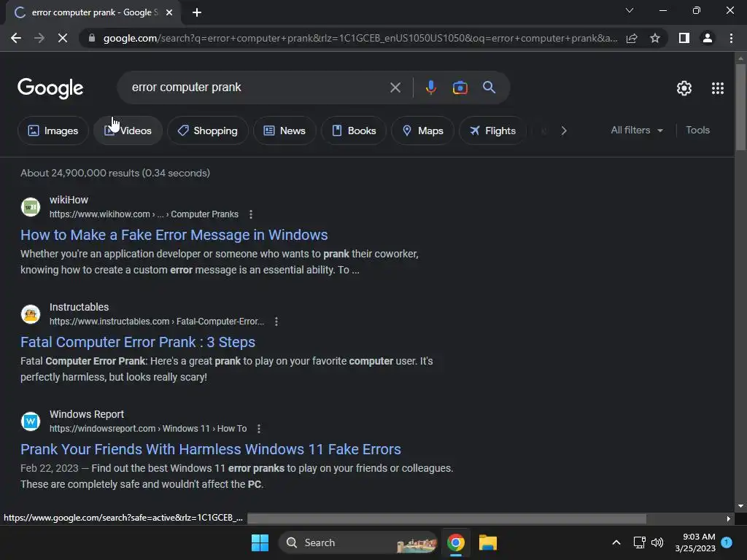
Task: Open Windows Report result options menu
Action: (259, 429)
